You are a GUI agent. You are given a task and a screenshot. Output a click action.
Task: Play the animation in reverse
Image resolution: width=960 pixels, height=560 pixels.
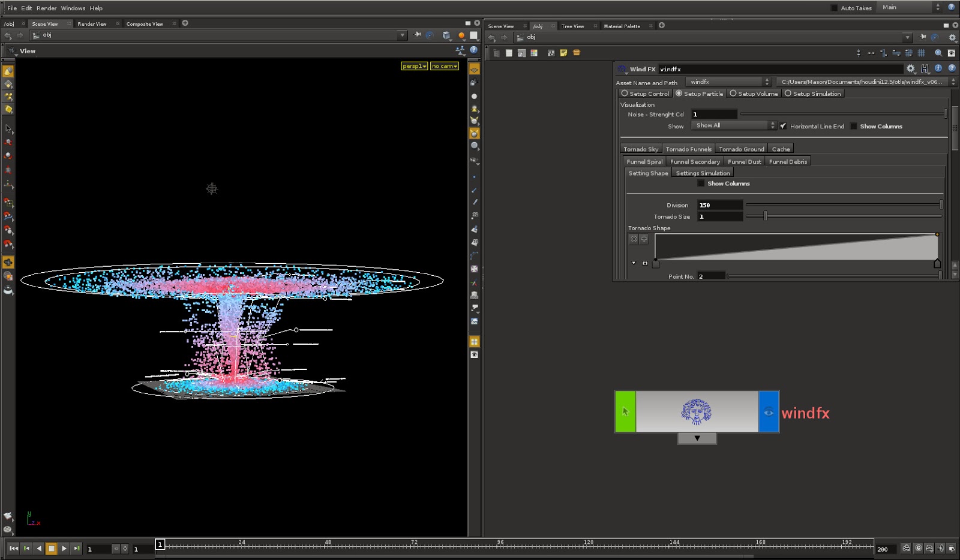pyautogui.click(x=39, y=549)
